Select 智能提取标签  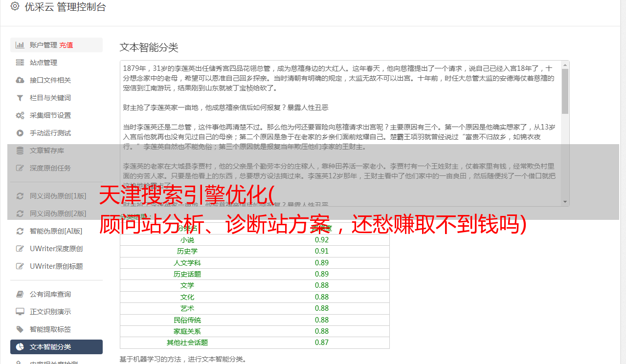56,329
